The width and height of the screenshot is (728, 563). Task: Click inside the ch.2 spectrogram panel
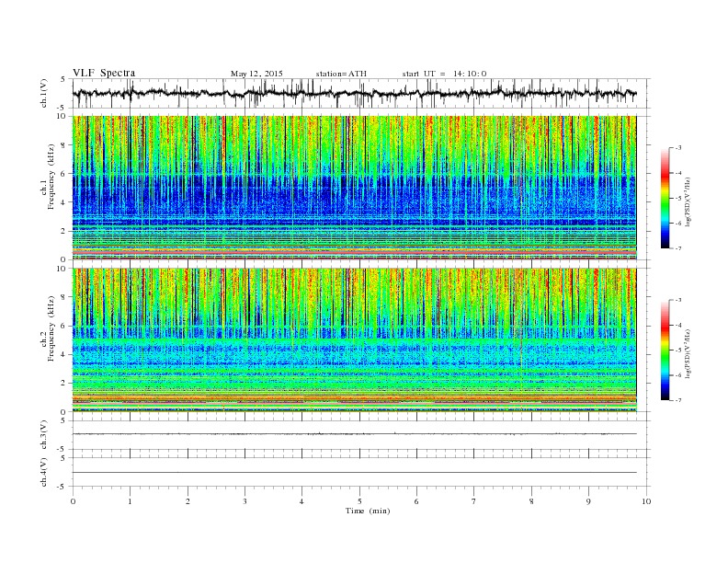click(354, 340)
